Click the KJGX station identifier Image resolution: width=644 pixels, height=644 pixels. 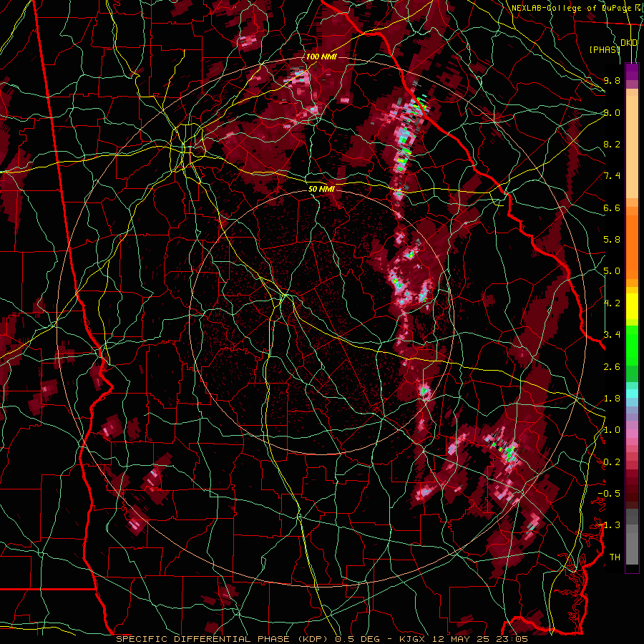(x=414, y=639)
